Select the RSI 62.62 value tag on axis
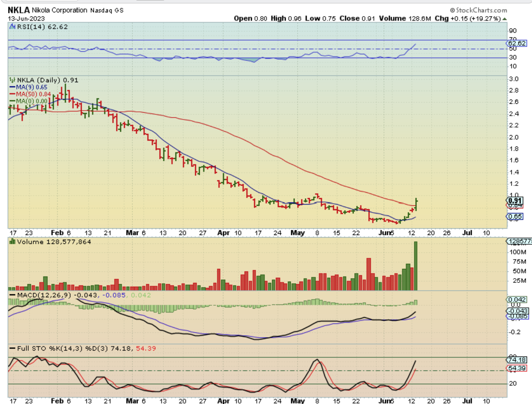Viewport: 532px width, 404px height. 516,43
